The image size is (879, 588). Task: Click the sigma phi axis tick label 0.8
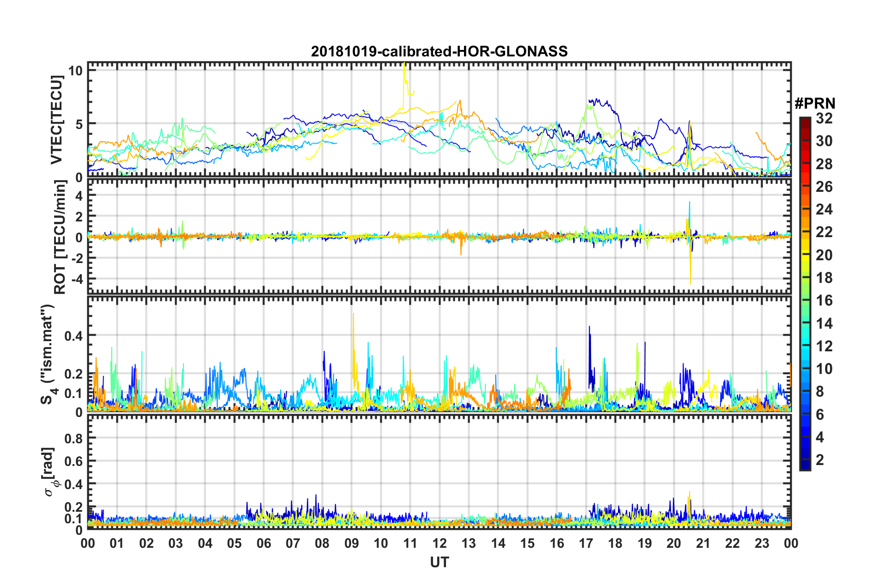[73, 438]
